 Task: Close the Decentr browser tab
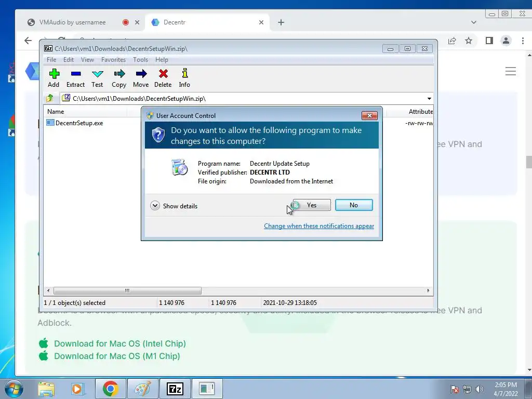pos(261,22)
